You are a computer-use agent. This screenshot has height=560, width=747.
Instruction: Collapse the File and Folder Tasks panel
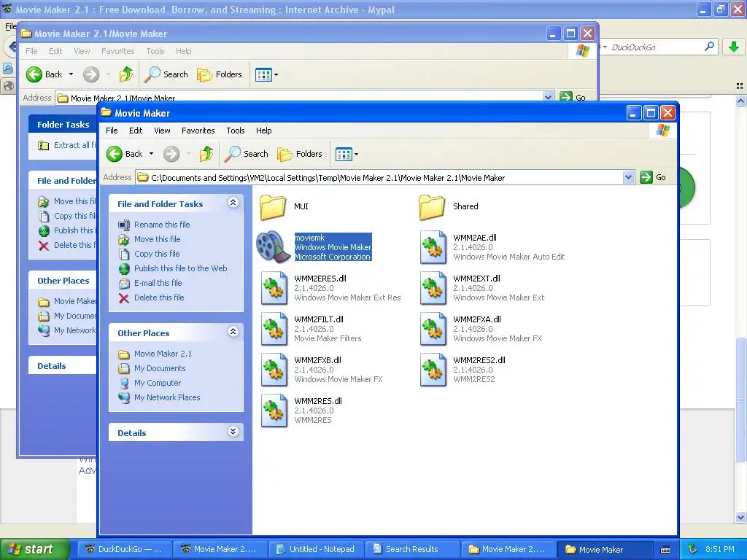(233, 203)
